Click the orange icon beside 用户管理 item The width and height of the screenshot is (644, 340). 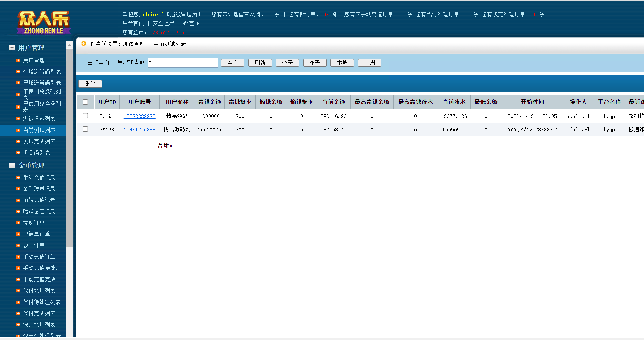pyautogui.click(x=18, y=60)
